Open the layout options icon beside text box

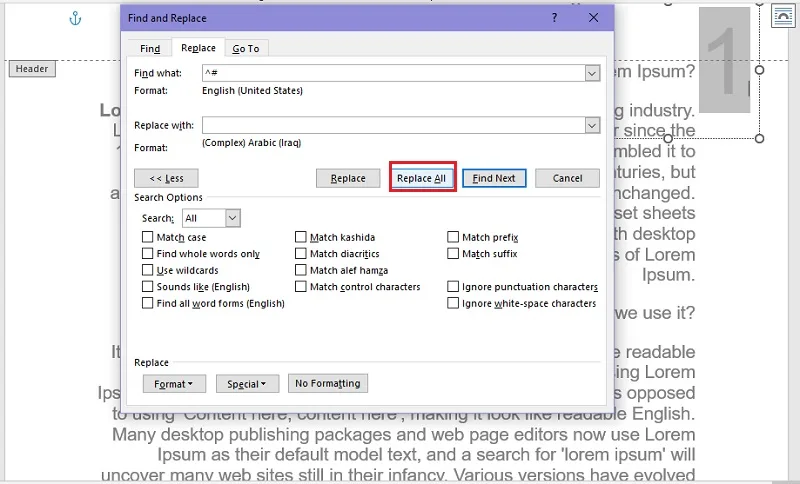(783, 16)
